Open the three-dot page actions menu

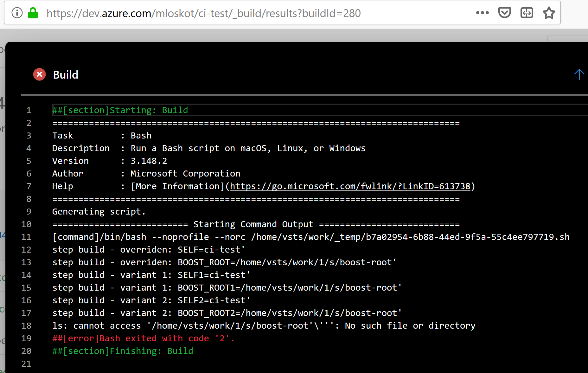(x=483, y=13)
